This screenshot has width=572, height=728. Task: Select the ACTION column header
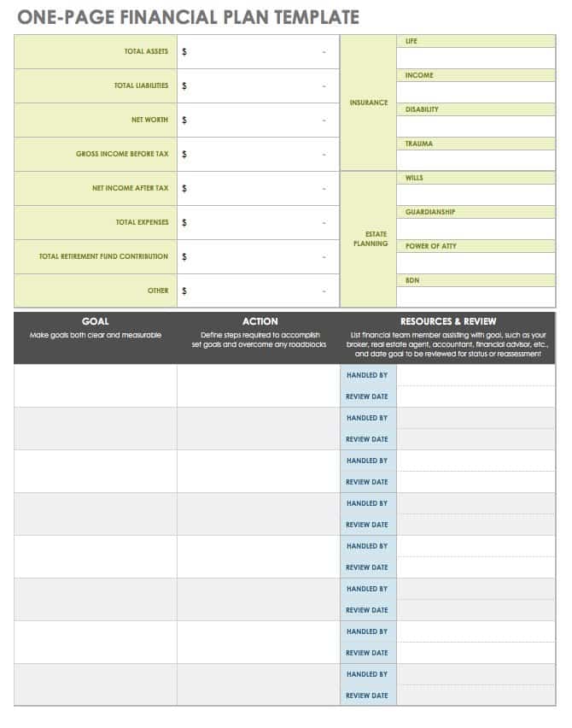260,322
